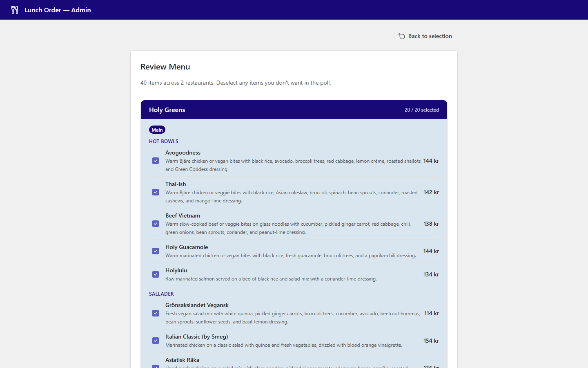This screenshot has width=588, height=368.
Task: Click the Italian Classic (by Smeg) name
Action: (197, 337)
